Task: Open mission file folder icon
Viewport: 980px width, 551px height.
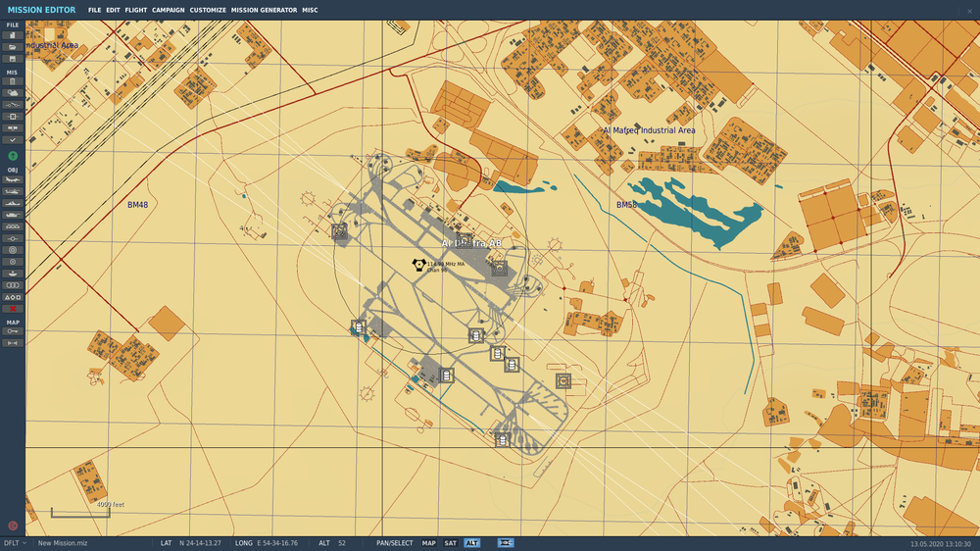Action: coord(13,47)
